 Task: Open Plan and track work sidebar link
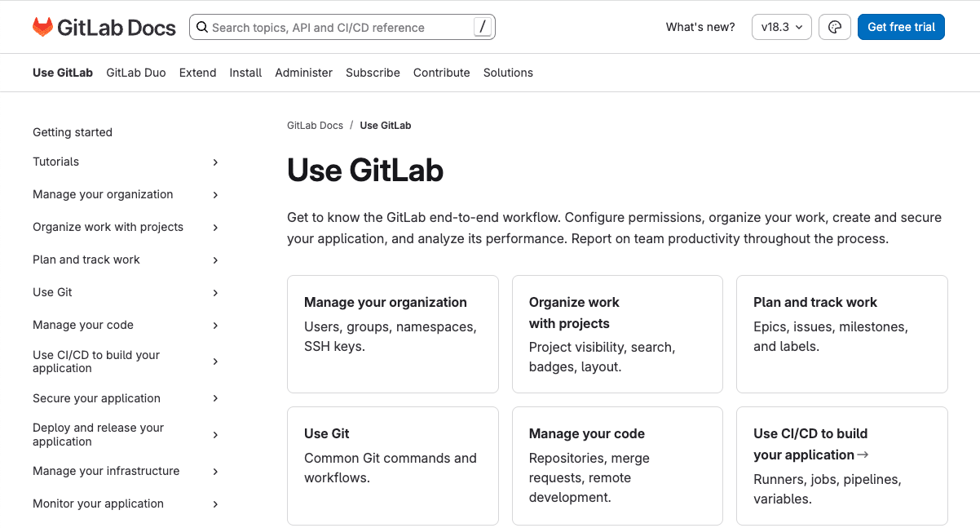pos(86,260)
